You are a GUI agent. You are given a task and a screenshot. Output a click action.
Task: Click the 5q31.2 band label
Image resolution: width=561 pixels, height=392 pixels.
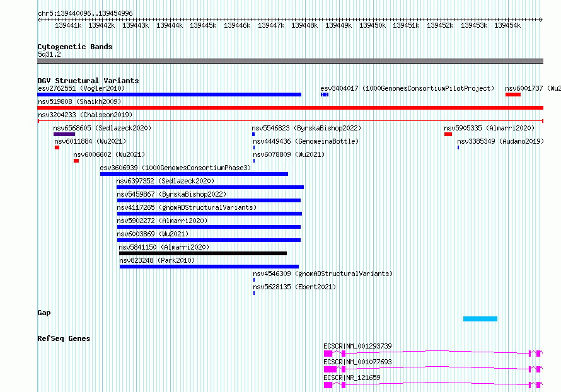coord(49,54)
